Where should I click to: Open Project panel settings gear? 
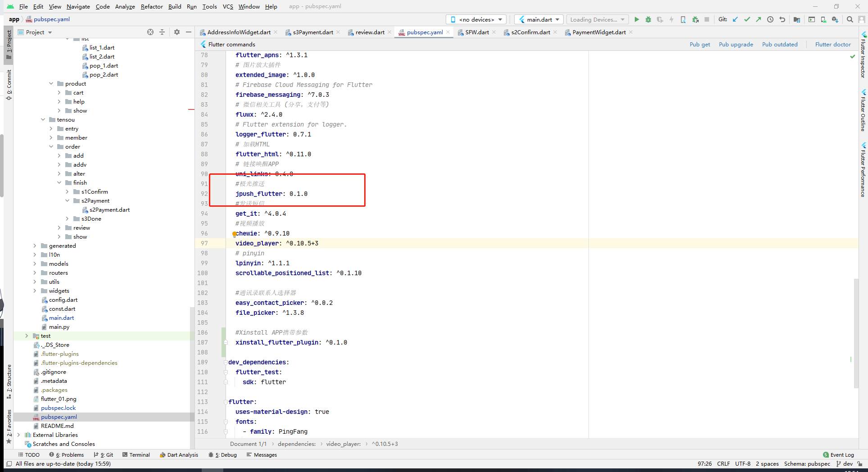tap(177, 32)
